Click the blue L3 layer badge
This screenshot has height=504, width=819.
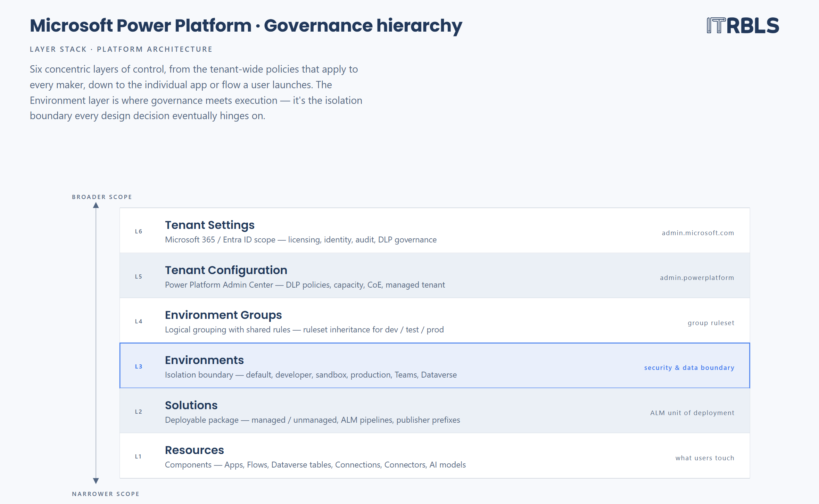coord(139,366)
